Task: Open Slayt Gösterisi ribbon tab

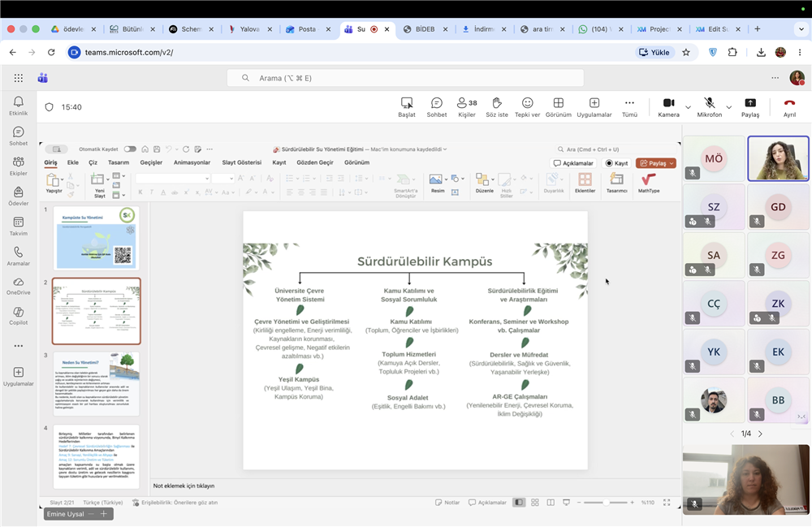Action: 242,162
